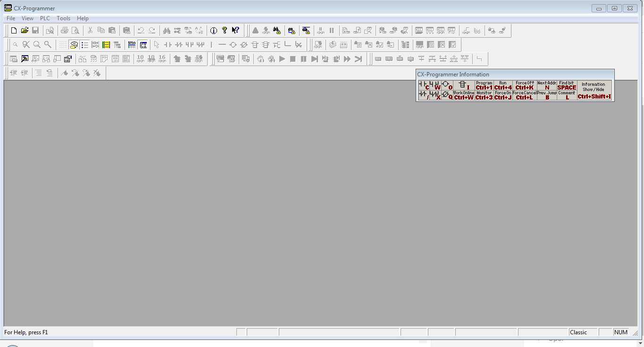Create a new project with New icon
644x347 pixels.
pos(14,31)
